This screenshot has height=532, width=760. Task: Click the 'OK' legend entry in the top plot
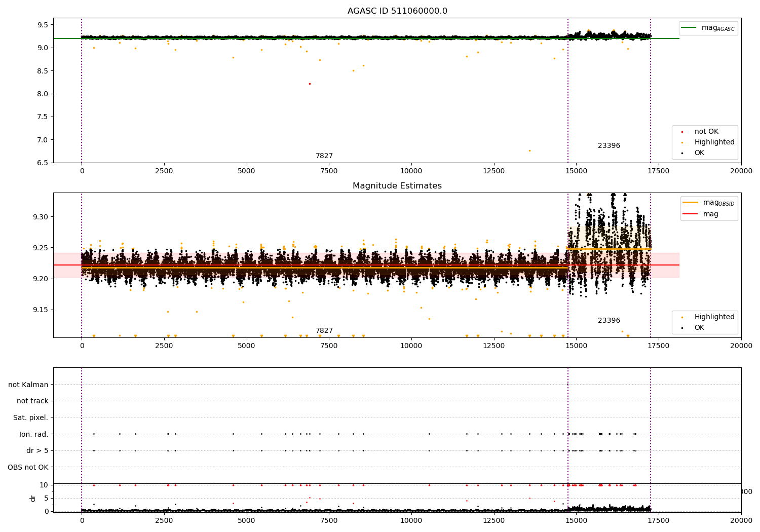[699, 153]
